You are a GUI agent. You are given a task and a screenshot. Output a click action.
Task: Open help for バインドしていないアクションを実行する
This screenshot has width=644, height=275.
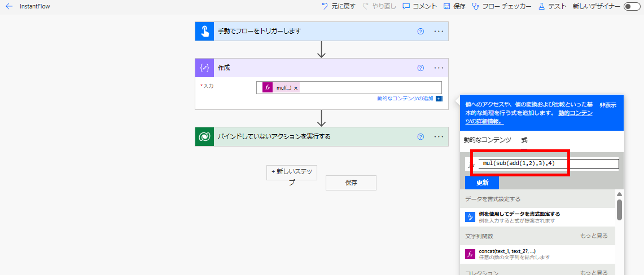(420, 136)
